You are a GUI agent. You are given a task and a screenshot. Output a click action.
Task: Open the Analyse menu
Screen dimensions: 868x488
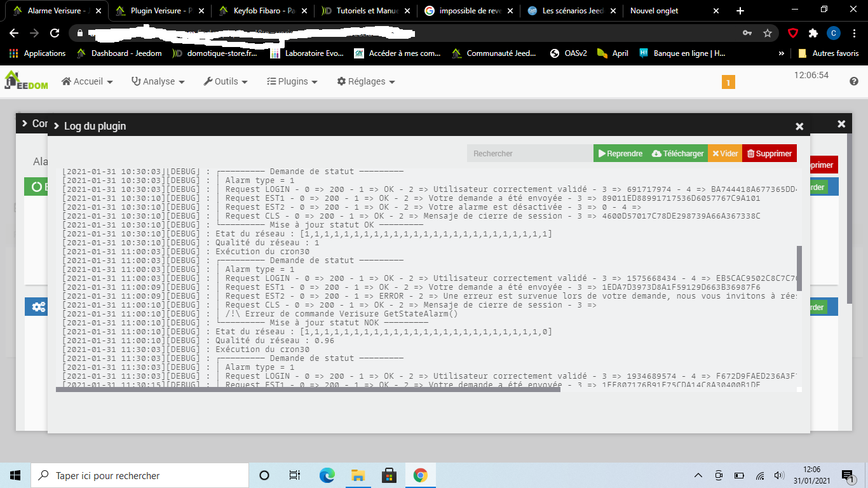[x=158, y=81]
